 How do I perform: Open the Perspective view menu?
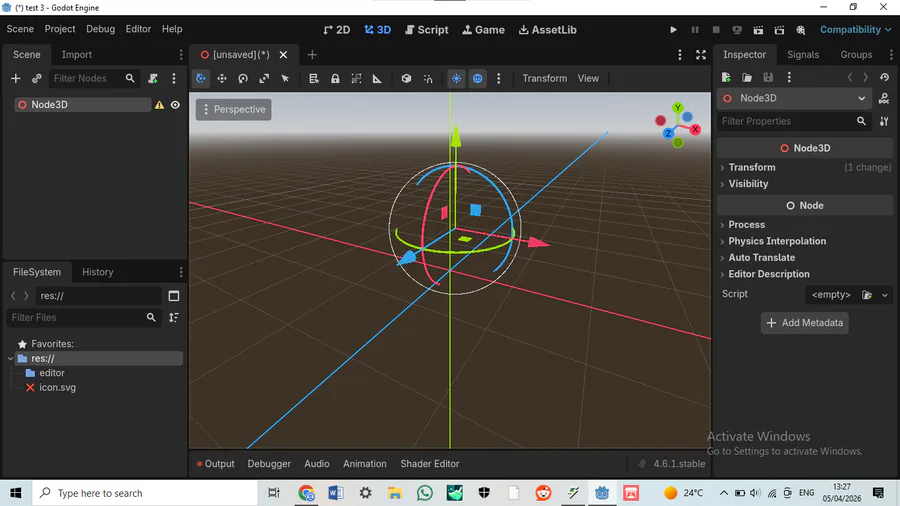pos(234,109)
